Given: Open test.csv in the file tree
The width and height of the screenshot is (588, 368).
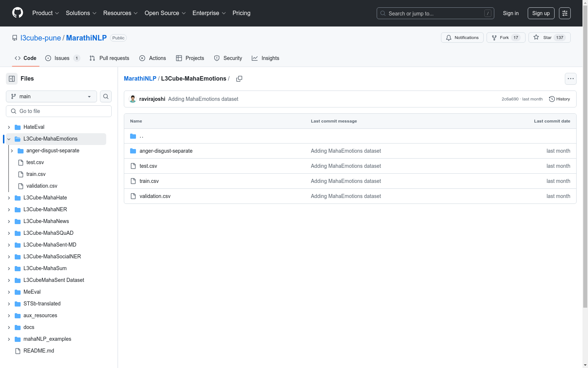Looking at the screenshot, I should 35,163.
